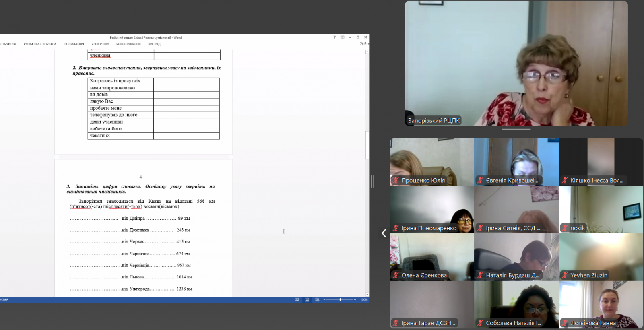Screen dimensions: 644x330
Task: Click the Увійти sign-in link
Action: coord(365,43)
